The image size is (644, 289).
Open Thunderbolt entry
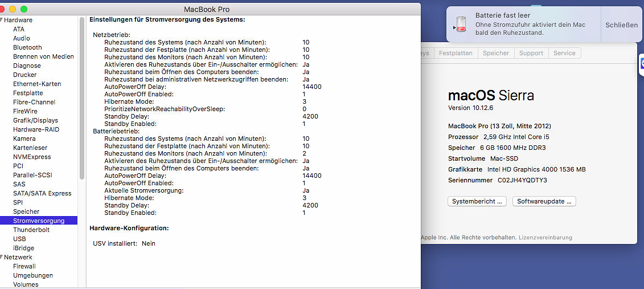point(31,230)
